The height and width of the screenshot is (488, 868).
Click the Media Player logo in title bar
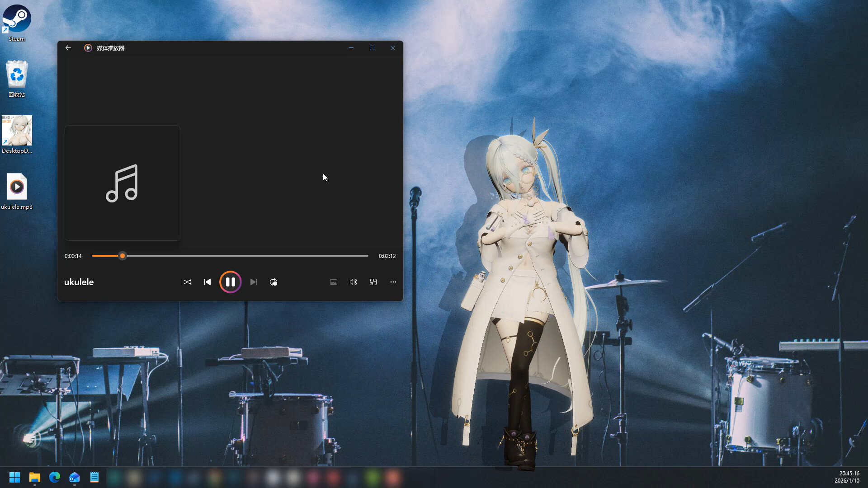88,47
